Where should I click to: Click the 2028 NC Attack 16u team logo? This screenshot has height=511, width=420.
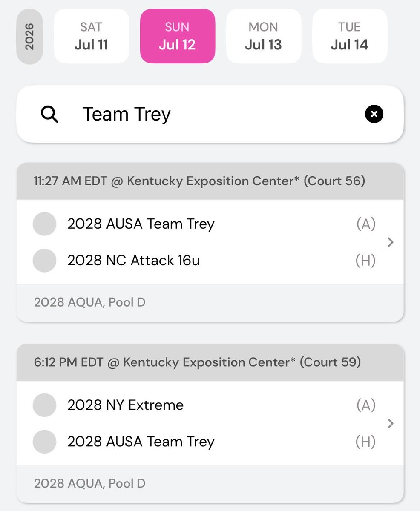coord(44,260)
